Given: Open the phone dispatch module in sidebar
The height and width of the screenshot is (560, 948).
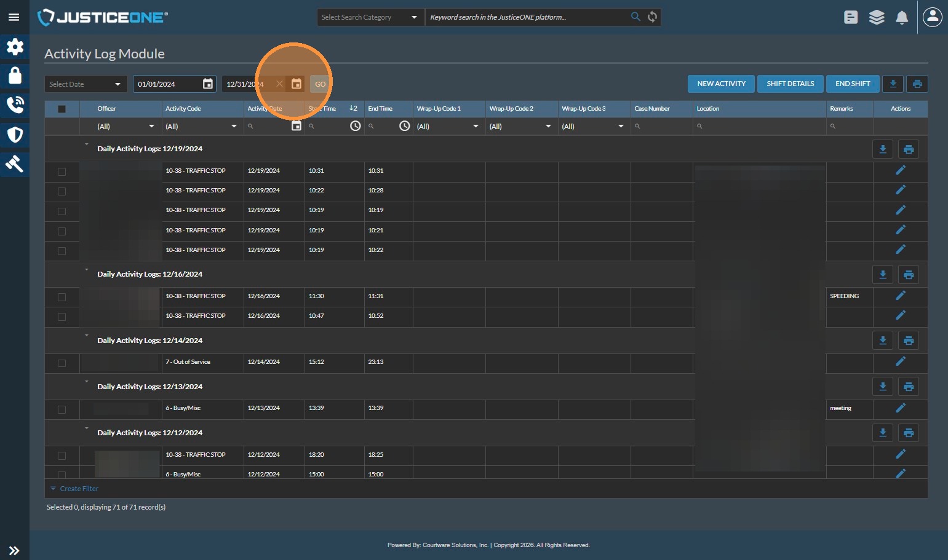Looking at the screenshot, I should click(15, 105).
